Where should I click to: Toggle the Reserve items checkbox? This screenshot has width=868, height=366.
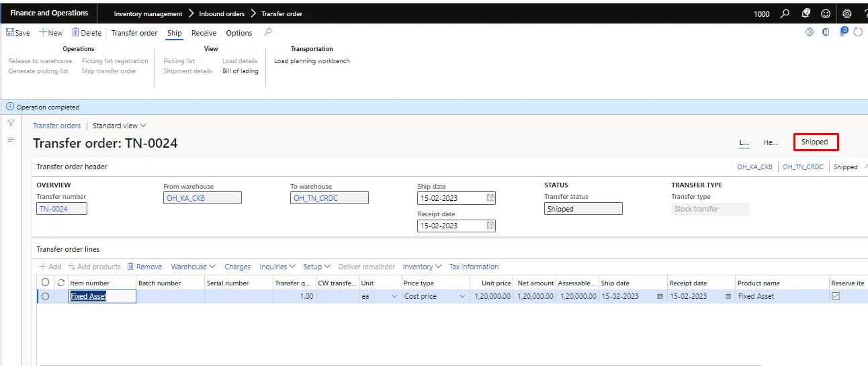[x=836, y=296]
